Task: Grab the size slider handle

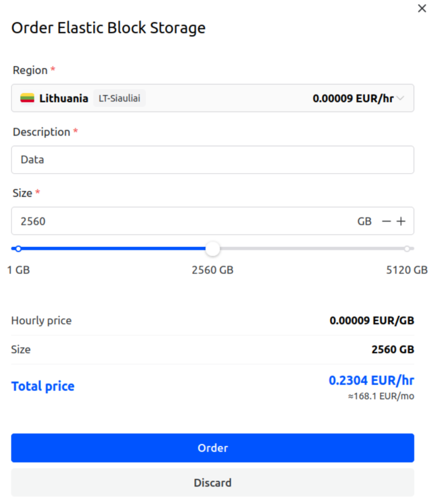Action: click(213, 248)
